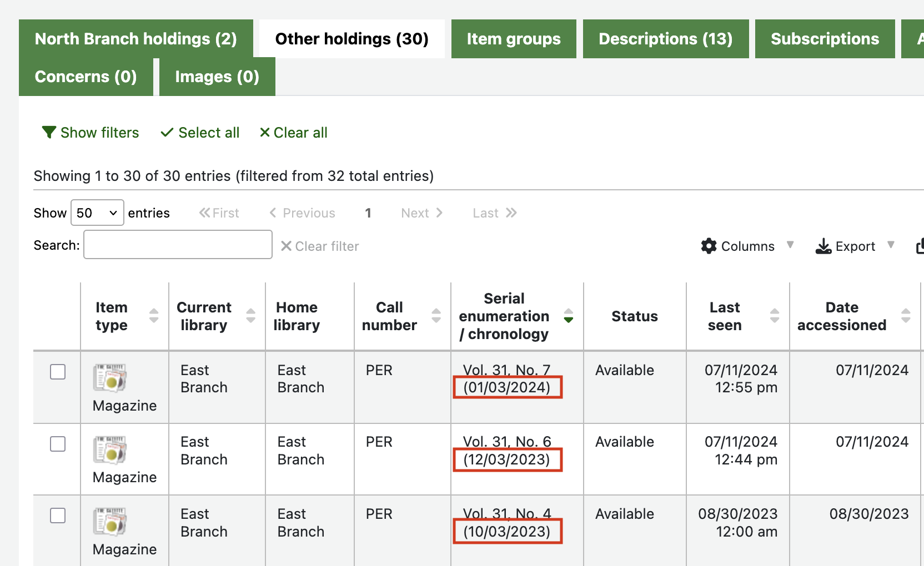The width and height of the screenshot is (924, 566).
Task: Sort by Call number column arrows
Action: point(436,316)
